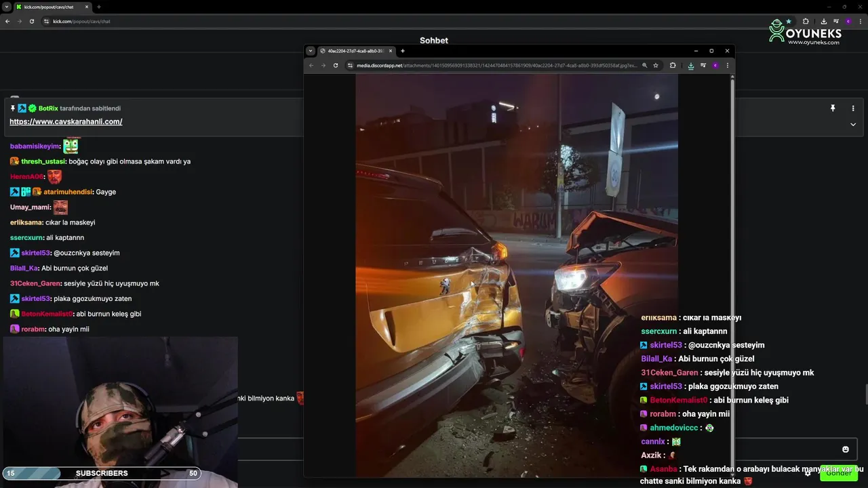Go back in the Discord image window
This screenshot has height=488, width=868.
311,66
